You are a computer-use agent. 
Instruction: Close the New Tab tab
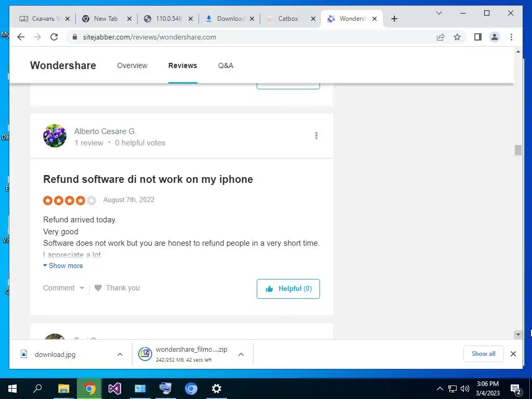point(129,19)
